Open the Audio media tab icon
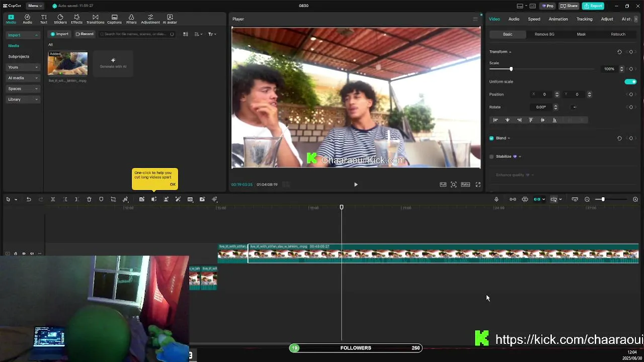This screenshot has width=644, height=362. [x=27, y=19]
